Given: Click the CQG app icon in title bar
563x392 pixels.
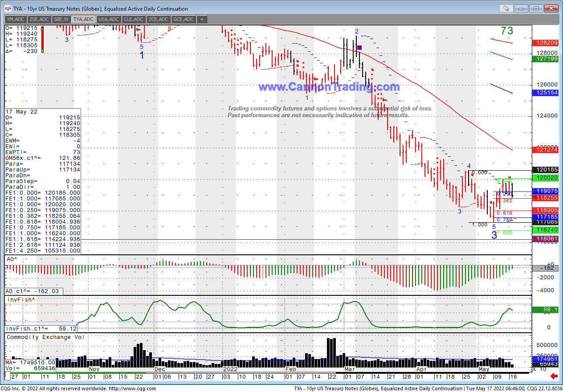Looking at the screenshot, I should [x=8, y=8].
